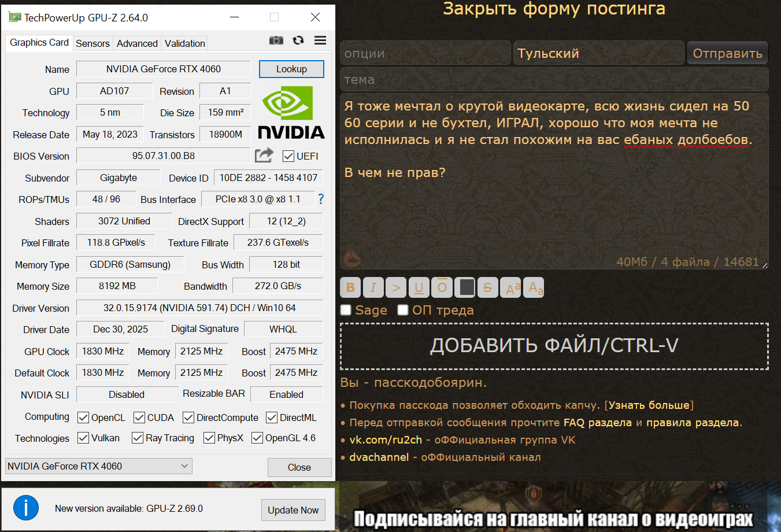Screen dimensions: 781x532
Task: Toggle the DirectML checkbox
Action: tap(272, 418)
